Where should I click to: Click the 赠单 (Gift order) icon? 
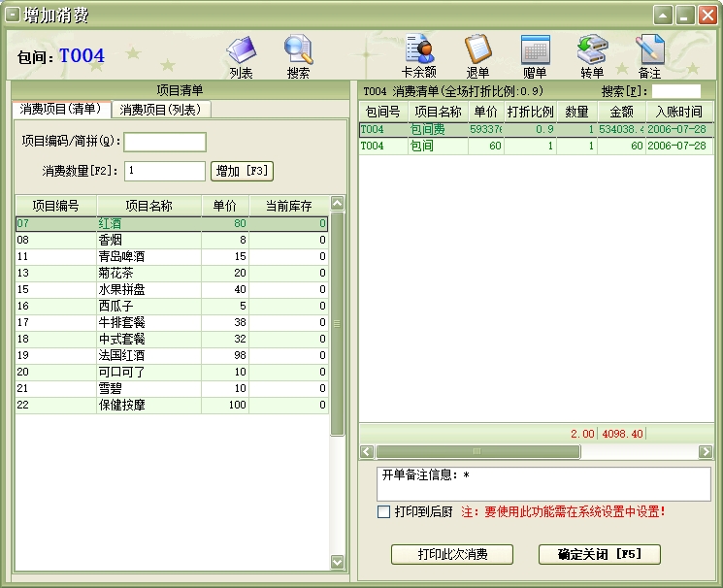[535, 56]
